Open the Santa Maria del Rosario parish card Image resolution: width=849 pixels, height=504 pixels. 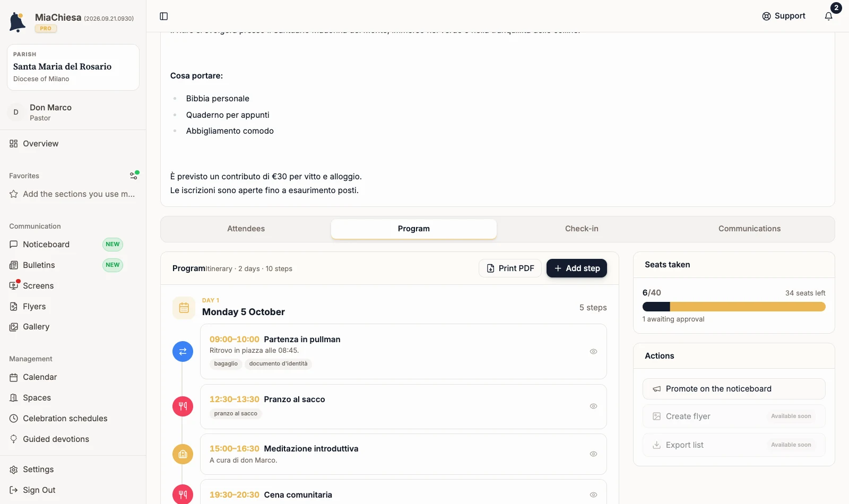[x=73, y=67]
